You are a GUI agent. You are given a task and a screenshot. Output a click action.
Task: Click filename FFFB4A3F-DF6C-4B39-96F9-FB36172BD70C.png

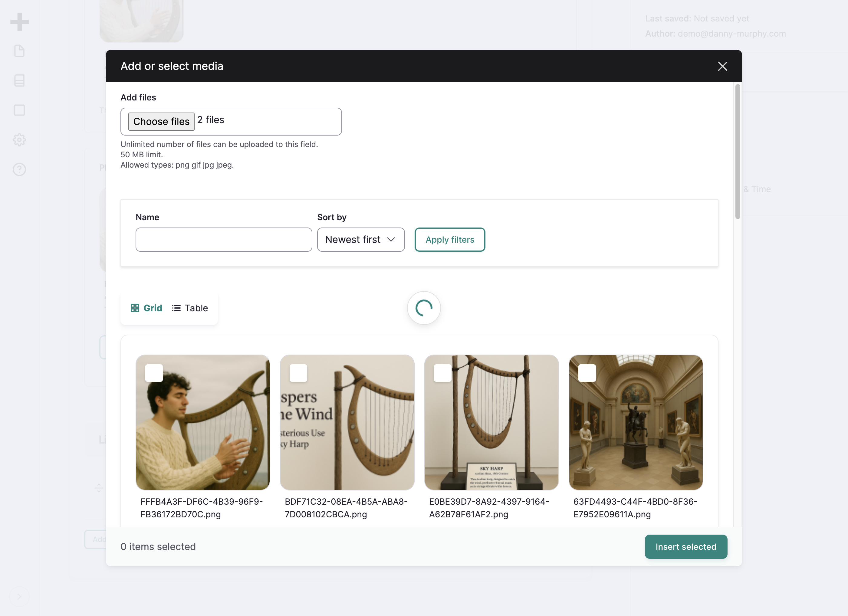(x=202, y=508)
